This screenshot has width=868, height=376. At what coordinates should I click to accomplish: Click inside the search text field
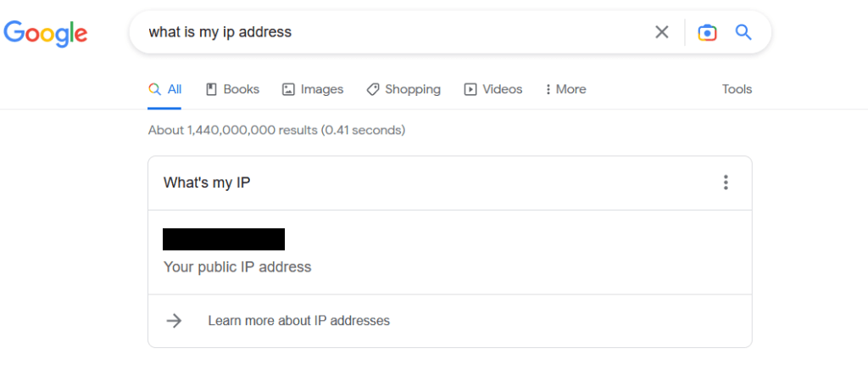(x=381, y=32)
